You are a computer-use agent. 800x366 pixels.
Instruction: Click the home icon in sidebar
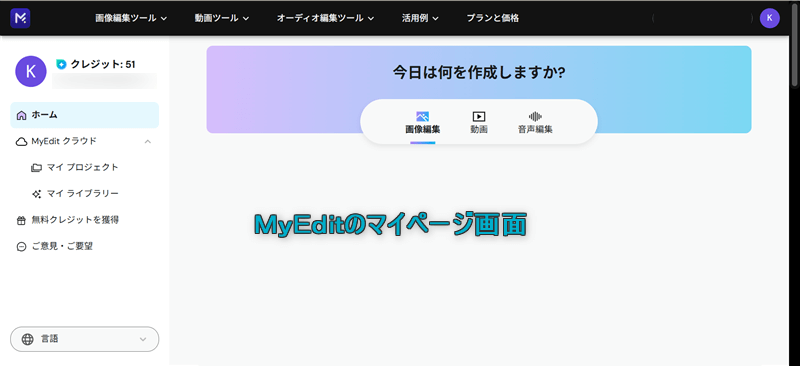pos(21,115)
